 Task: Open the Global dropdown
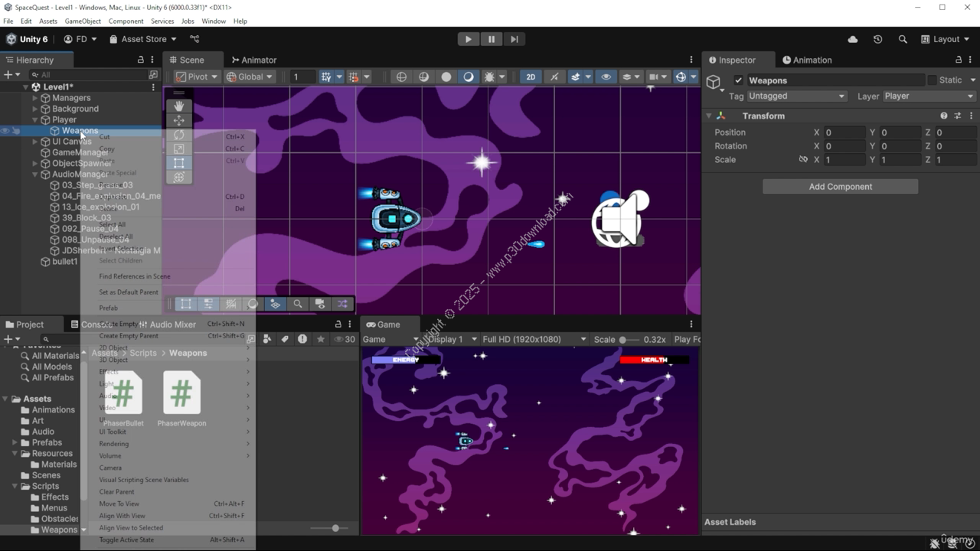coord(250,77)
